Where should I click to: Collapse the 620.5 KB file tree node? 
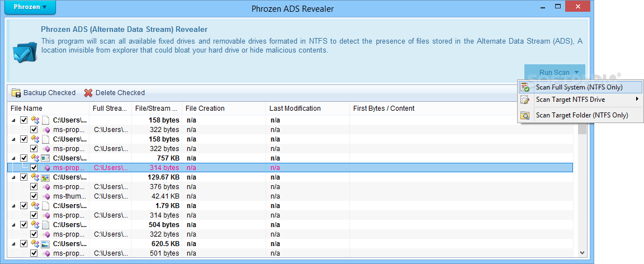14,244
